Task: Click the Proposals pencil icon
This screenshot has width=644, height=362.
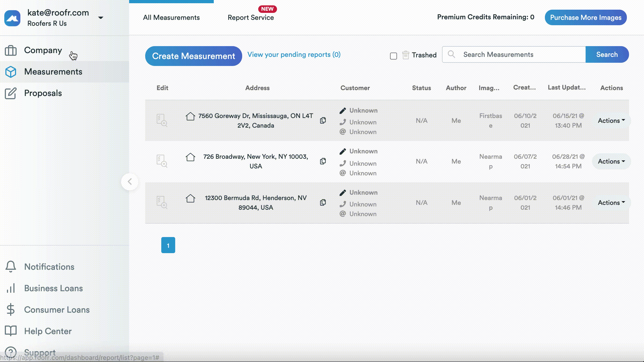Action: 11,93
